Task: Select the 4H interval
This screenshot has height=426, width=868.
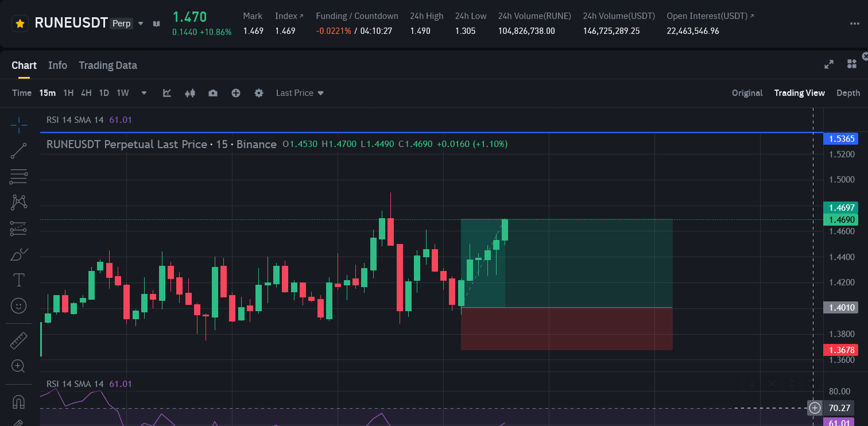Action: tap(86, 93)
